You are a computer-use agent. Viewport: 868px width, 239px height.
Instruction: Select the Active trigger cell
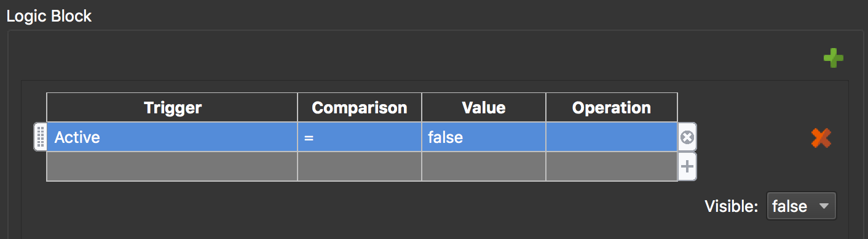(x=172, y=137)
